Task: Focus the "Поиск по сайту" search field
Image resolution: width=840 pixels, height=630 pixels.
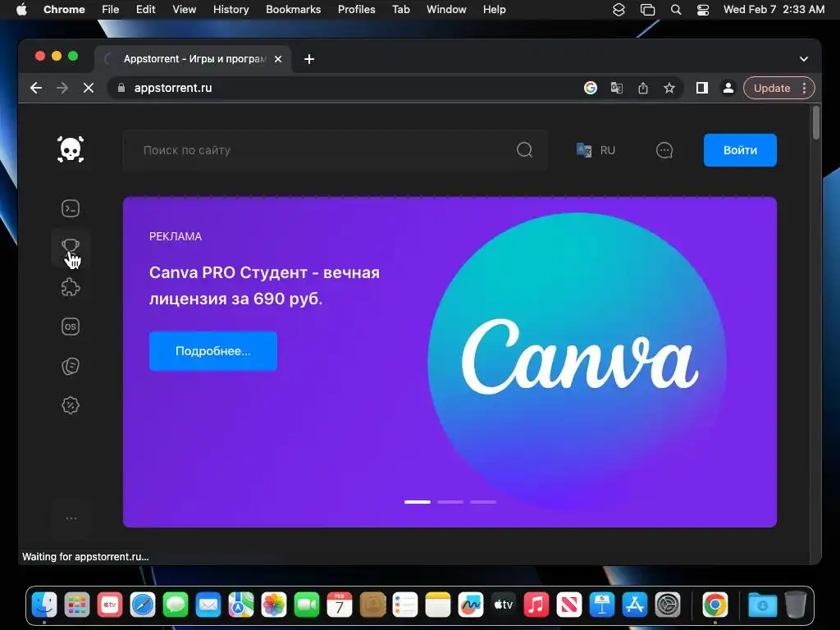Action: [x=335, y=150]
